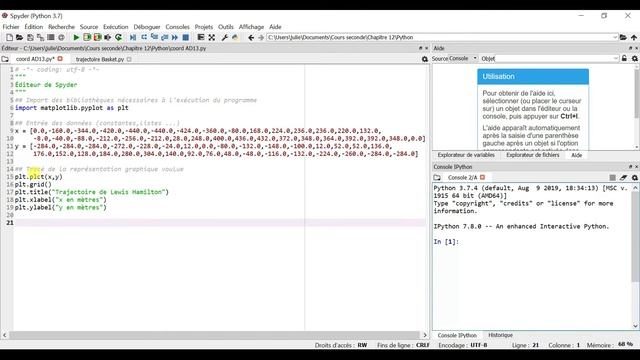640x360 pixels.
Task: Open the PYTHONPATH manager icon
Action: [235, 38]
